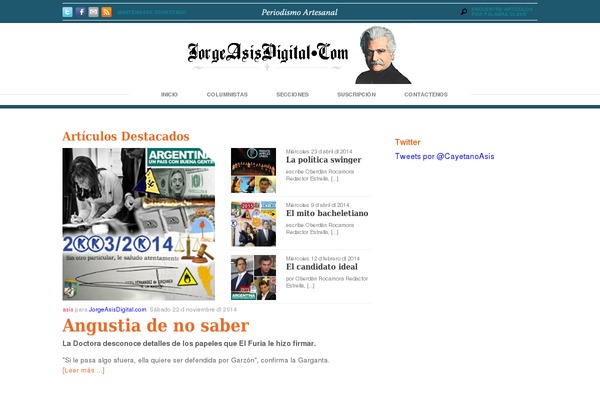Click date 'Miércoles 23 d abril dl 2014'

319,152
